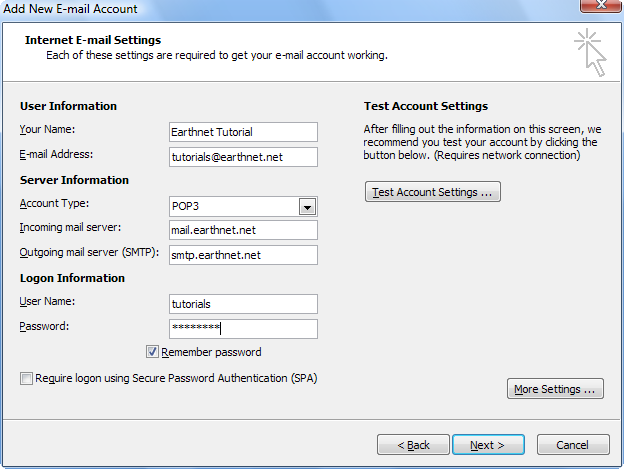Click the Account Type label
The image size is (624, 469).
[x=55, y=203]
